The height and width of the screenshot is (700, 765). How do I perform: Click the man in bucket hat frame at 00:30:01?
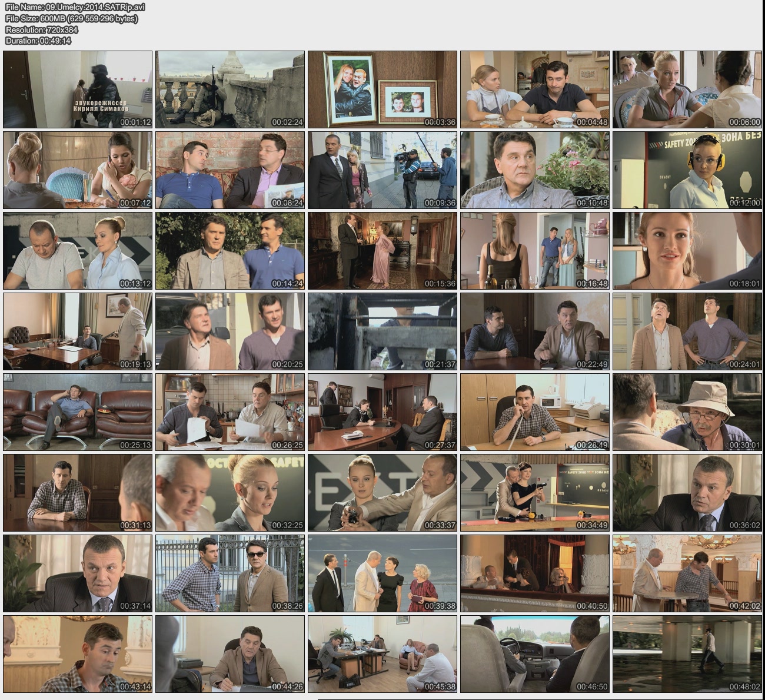(687, 412)
